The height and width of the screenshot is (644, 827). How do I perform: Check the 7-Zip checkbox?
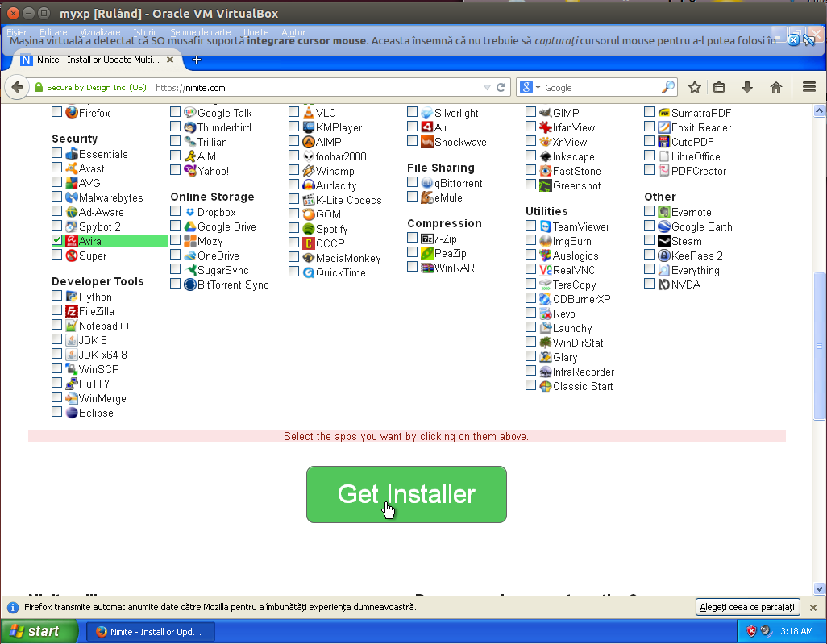coord(413,237)
